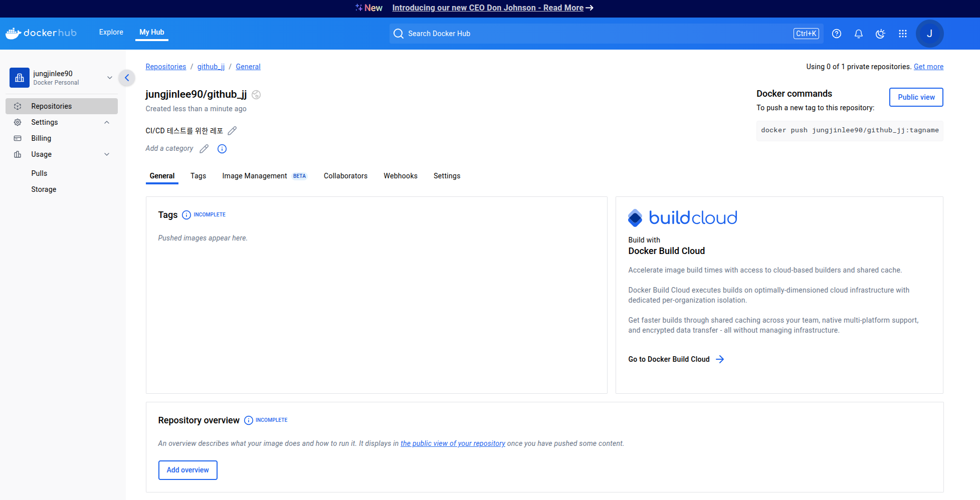Click the info icon next to category
This screenshot has height=500, width=980.
[222, 149]
